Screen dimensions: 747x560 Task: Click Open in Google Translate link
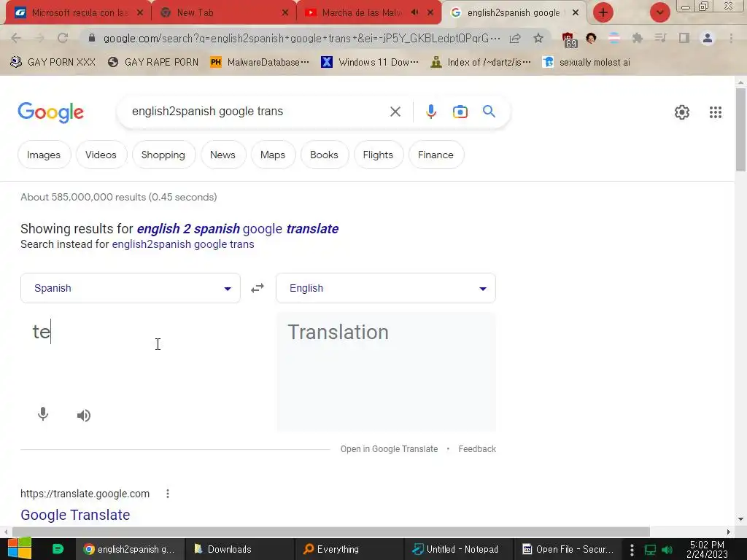[x=389, y=449]
